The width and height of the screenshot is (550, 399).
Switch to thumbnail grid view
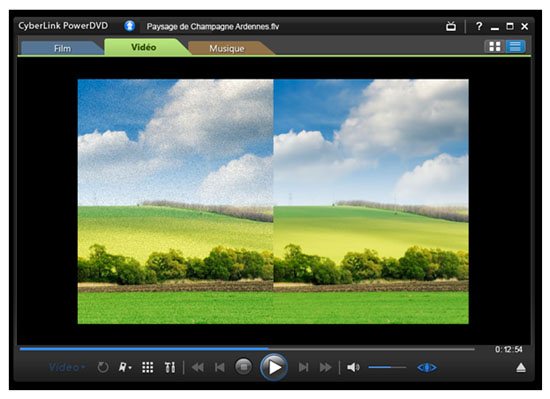[495, 46]
